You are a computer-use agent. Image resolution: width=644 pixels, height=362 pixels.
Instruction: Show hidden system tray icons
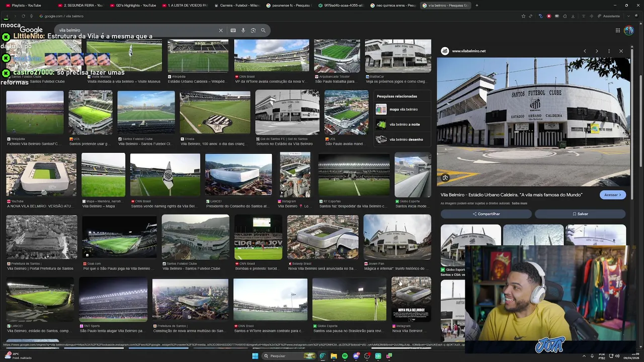tap(584, 356)
